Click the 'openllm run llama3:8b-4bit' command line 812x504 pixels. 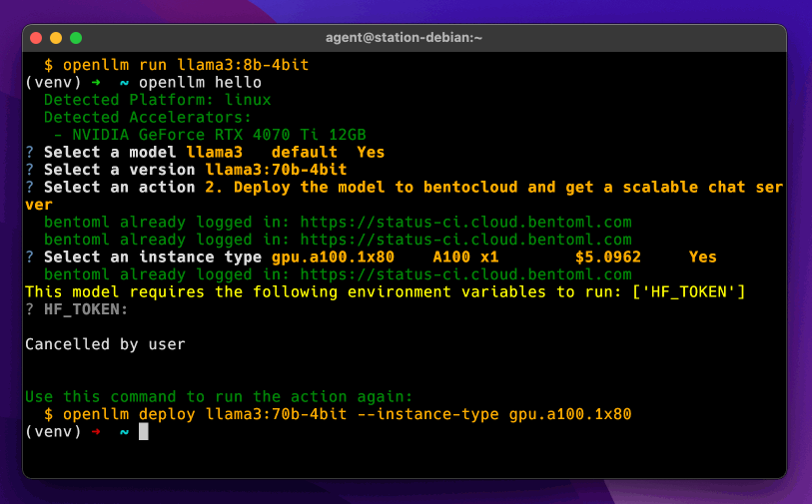(176, 65)
